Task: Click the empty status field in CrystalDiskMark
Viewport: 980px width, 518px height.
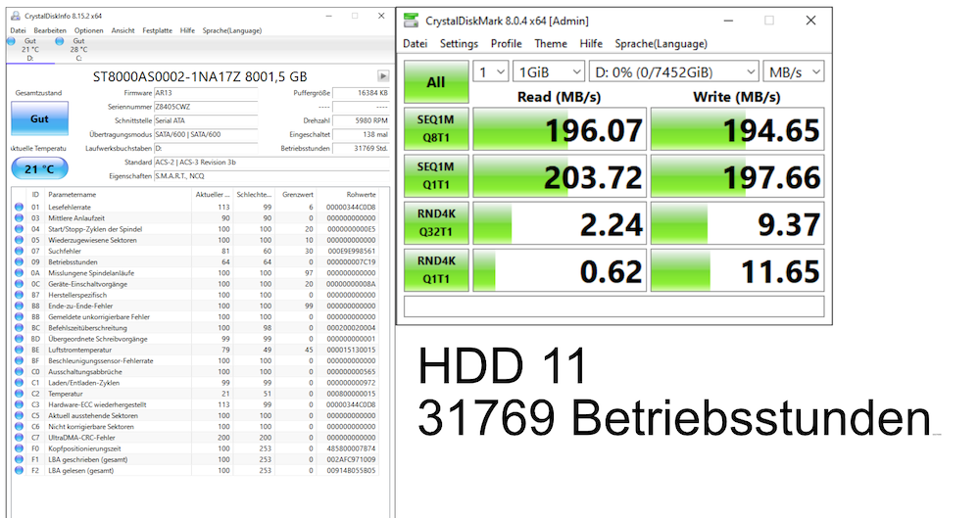Action: click(613, 306)
